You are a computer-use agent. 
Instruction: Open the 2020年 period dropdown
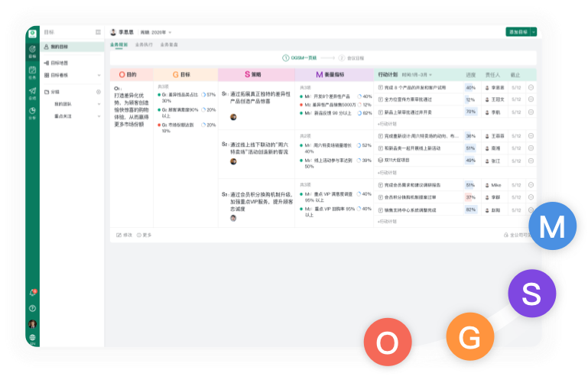coord(156,33)
